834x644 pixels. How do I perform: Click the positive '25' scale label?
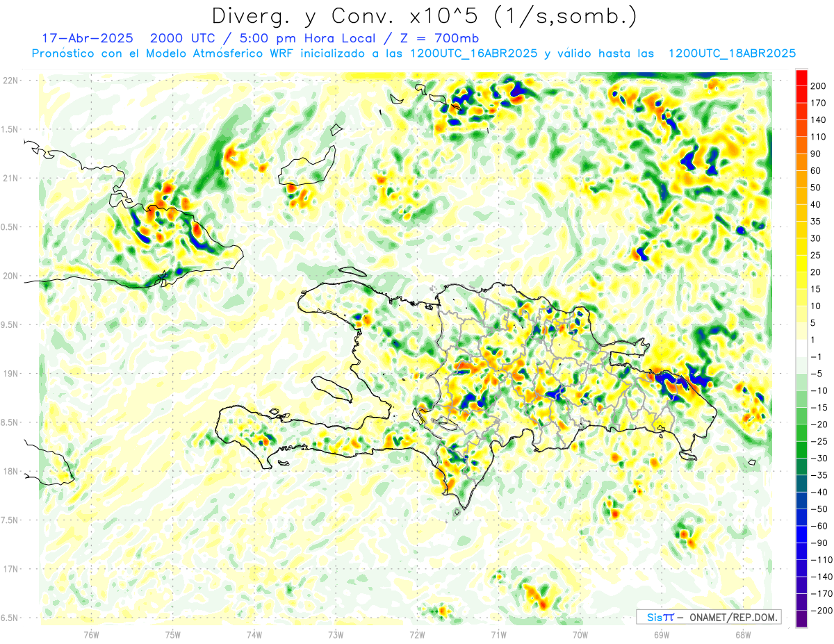coord(817,255)
